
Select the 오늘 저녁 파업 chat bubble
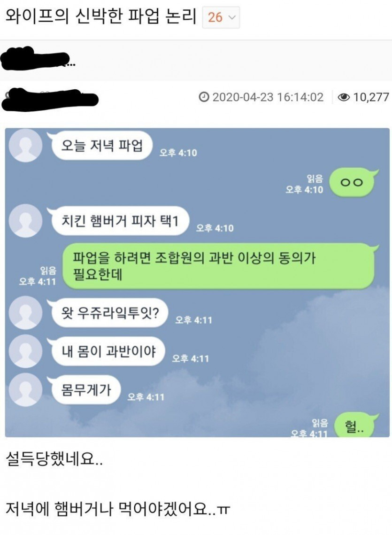tap(102, 146)
